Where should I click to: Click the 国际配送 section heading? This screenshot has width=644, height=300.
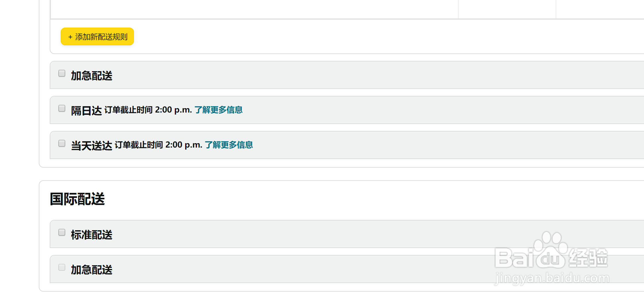(77, 199)
